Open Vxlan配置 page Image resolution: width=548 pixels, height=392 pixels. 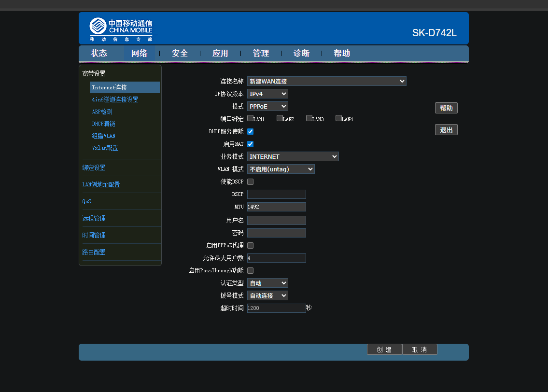105,148
